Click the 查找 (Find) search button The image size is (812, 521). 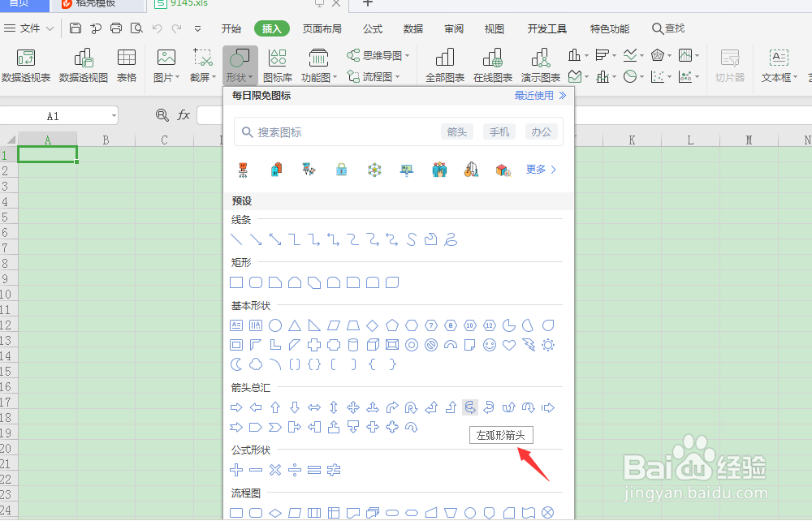pyautogui.click(x=668, y=28)
